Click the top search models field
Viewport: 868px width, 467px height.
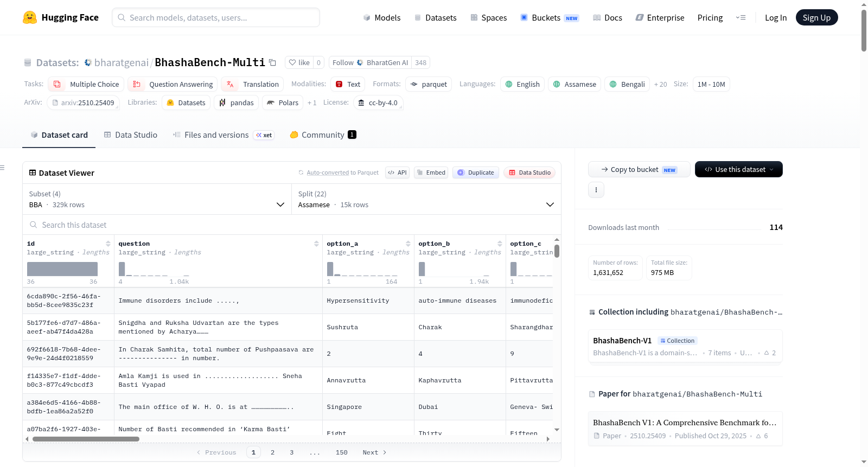point(216,17)
